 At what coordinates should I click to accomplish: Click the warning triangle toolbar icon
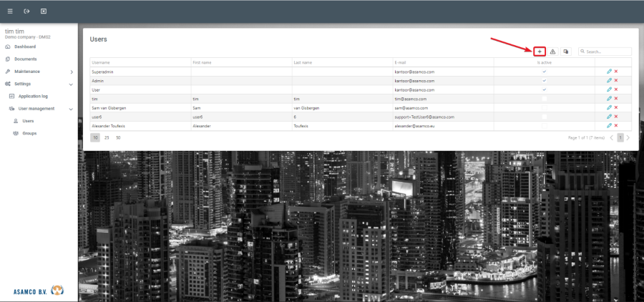[x=552, y=52]
